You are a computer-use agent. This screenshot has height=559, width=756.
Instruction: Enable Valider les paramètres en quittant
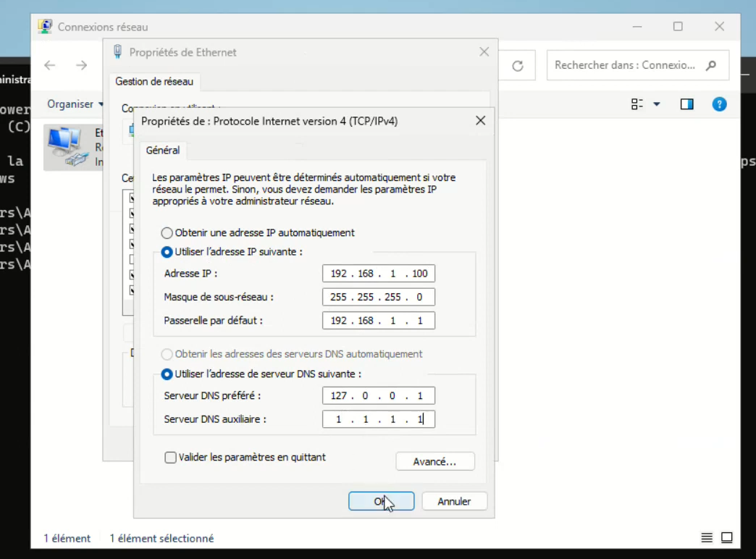pyautogui.click(x=171, y=457)
